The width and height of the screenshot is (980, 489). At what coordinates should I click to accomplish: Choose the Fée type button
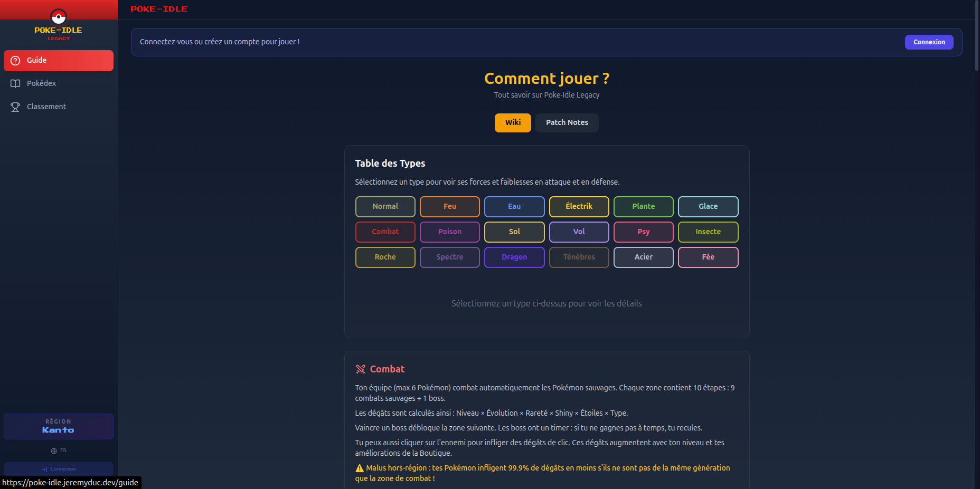(x=708, y=257)
